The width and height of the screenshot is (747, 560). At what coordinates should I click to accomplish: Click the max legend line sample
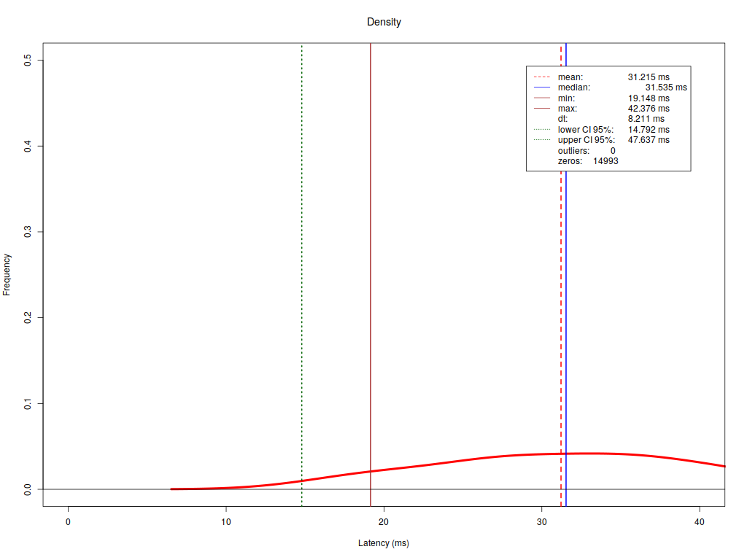(x=542, y=109)
